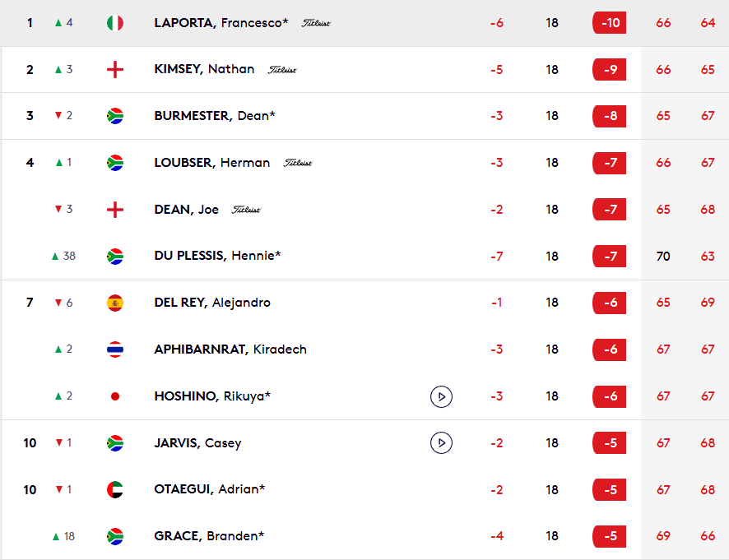Select Hennie Du Plessis player name
This screenshot has height=560, width=729.
pos(217,256)
